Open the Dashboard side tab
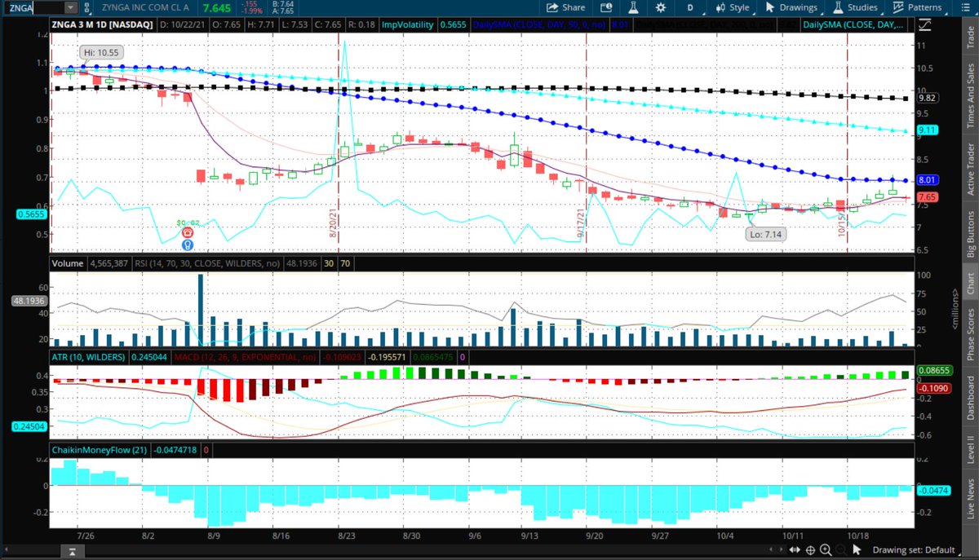This screenshot has height=560, width=979. [x=970, y=397]
